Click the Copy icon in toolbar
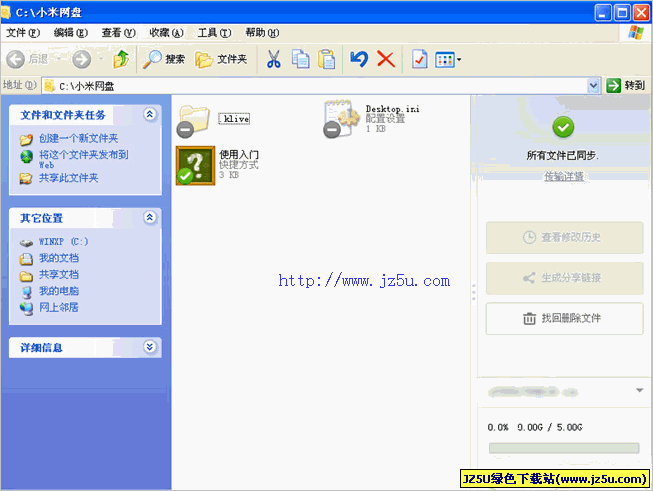The image size is (653, 491). click(x=300, y=59)
